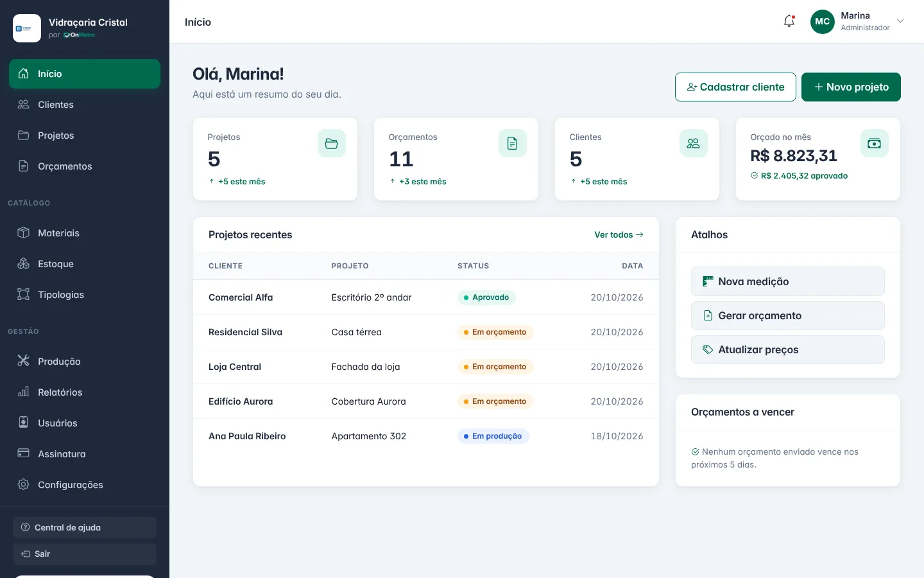Click the Em produção status badge
This screenshot has width=924, height=578.
[493, 436]
